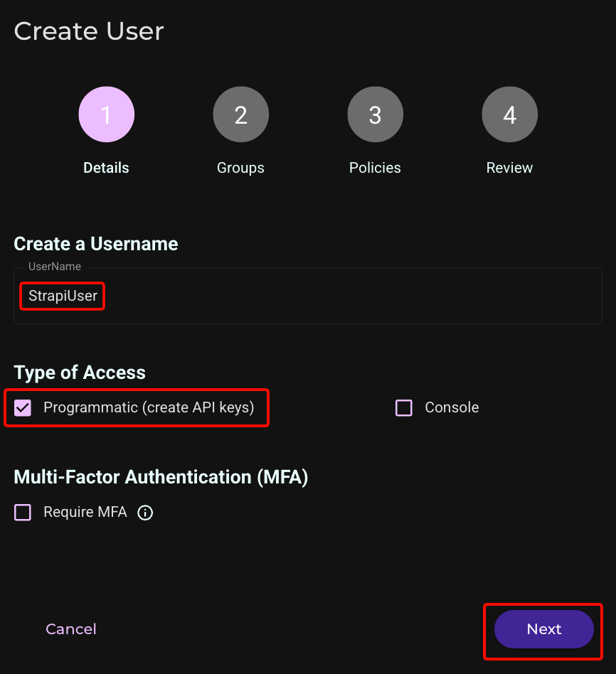Click the Next button

tap(544, 629)
